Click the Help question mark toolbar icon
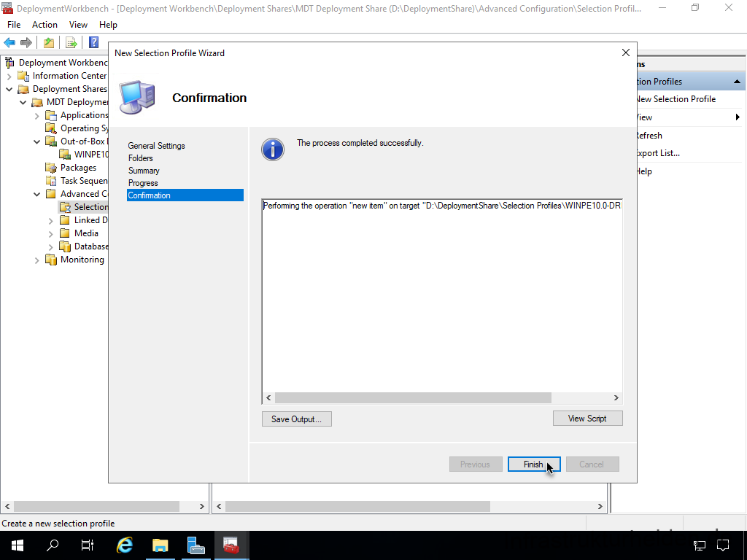This screenshot has width=747, height=560. click(94, 42)
